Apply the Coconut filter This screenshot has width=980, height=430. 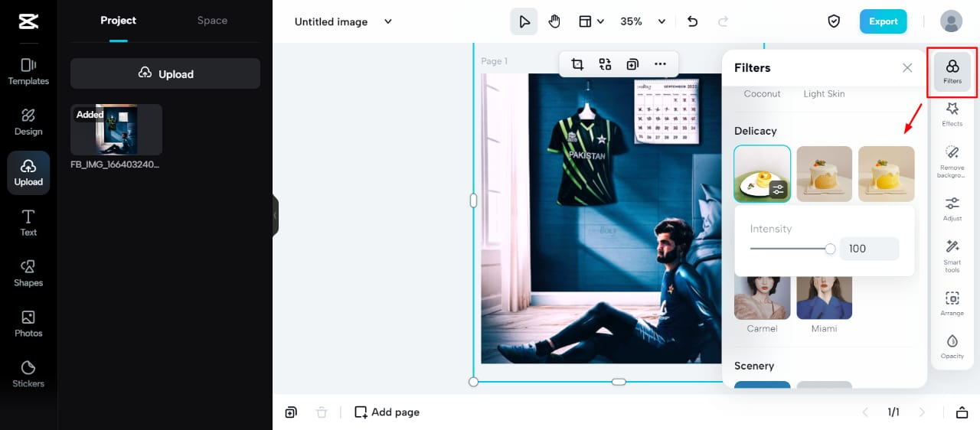[x=763, y=93]
